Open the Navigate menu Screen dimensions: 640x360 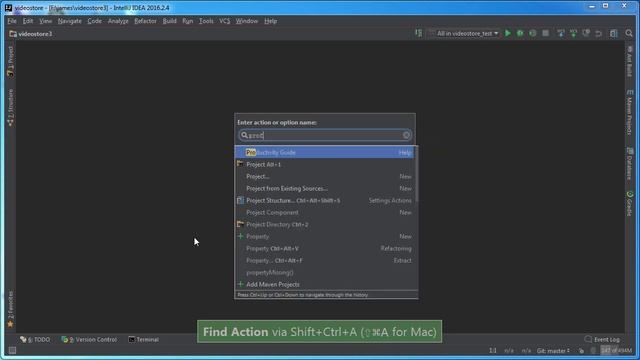pos(69,21)
